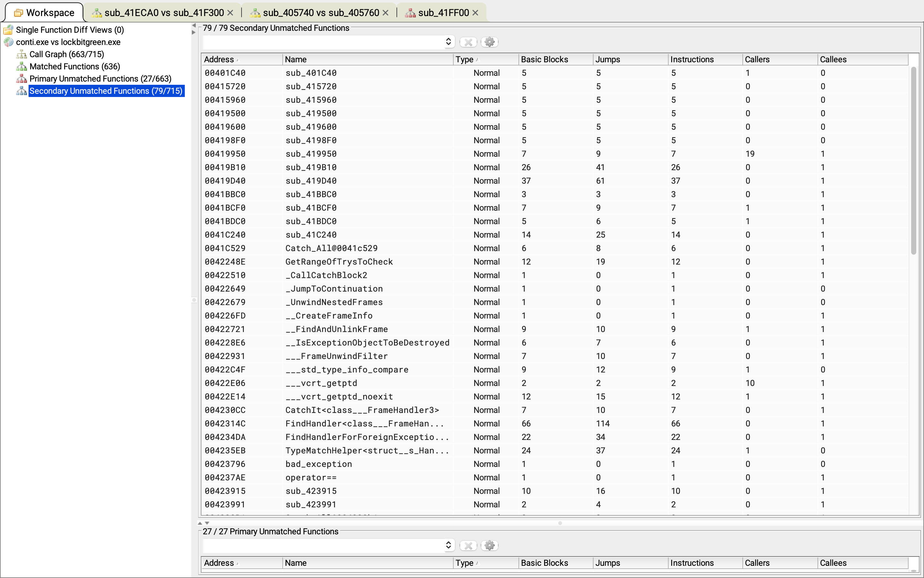The image size is (924, 578).
Task: Sort secondary table by Type column
Action: point(486,59)
